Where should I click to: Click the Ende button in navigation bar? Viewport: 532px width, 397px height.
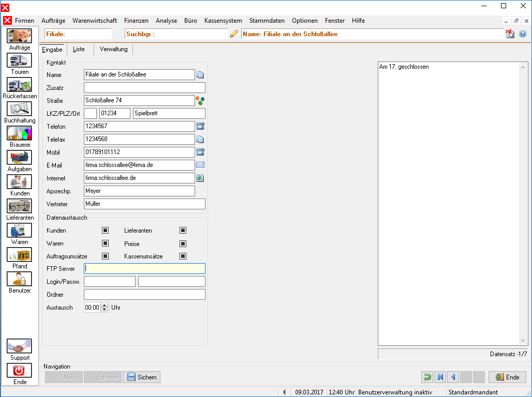507,377
